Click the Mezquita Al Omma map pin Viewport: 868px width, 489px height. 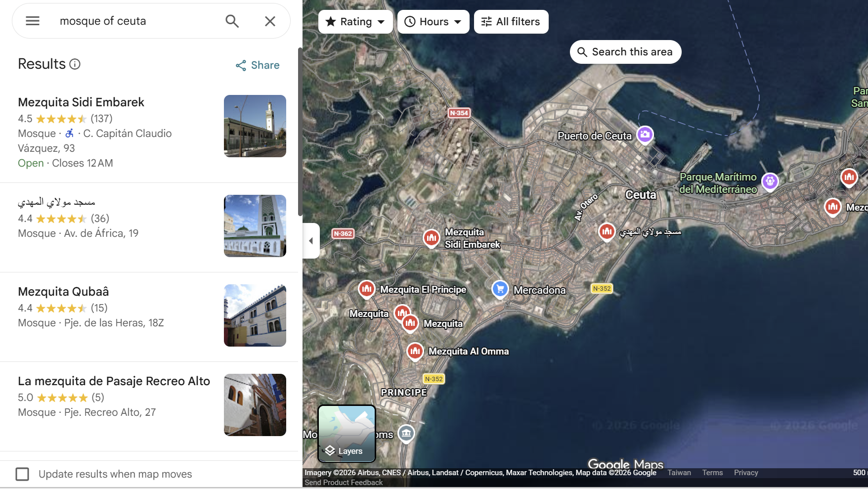pos(415,352)
